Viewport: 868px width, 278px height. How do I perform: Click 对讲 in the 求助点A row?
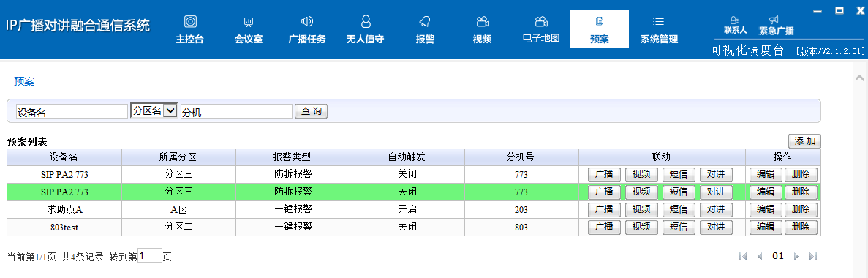[716, 209]
